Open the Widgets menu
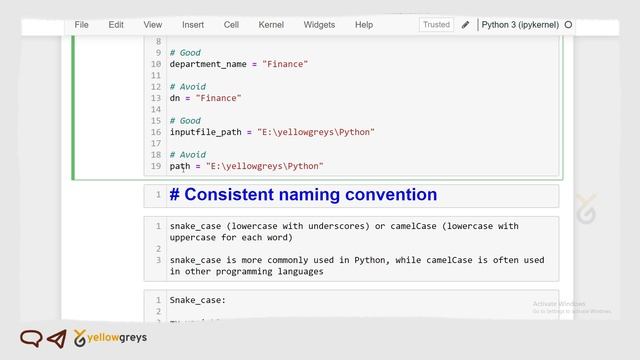The width and height of the screenshot is (640, 360). click(x=319, y=25)
